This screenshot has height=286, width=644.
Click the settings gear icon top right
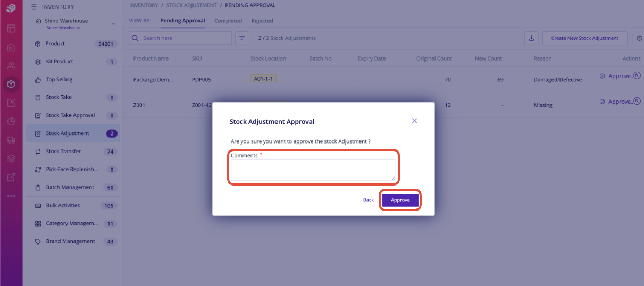[639, 38]
